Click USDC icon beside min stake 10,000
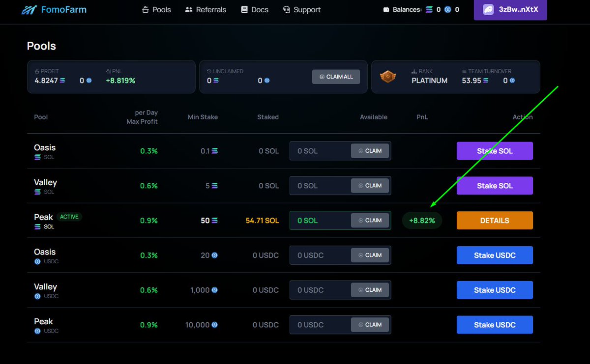 [214, 325]
